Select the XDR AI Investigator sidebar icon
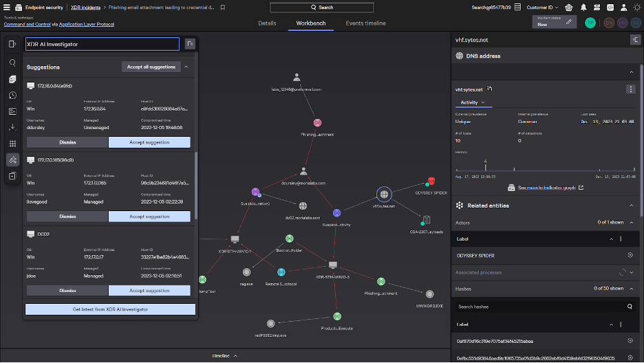This screenshot has width=644, height=363. coord(12,159)
